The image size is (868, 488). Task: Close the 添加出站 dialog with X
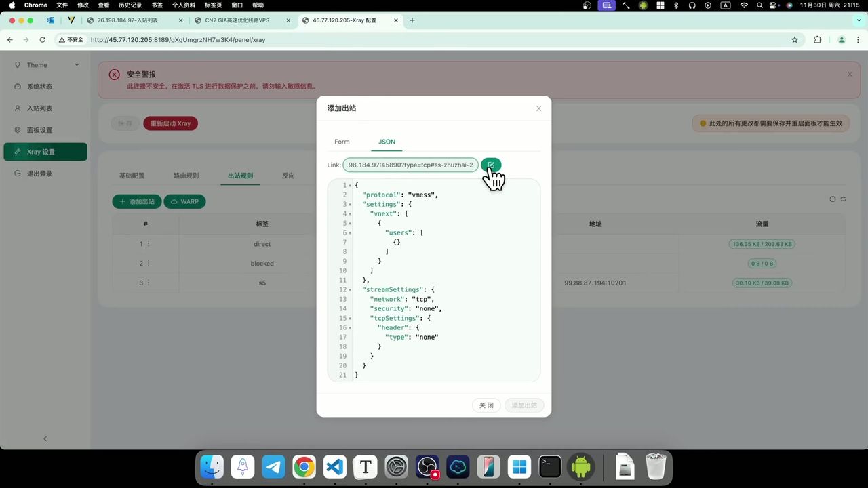[x=539, y=108]
